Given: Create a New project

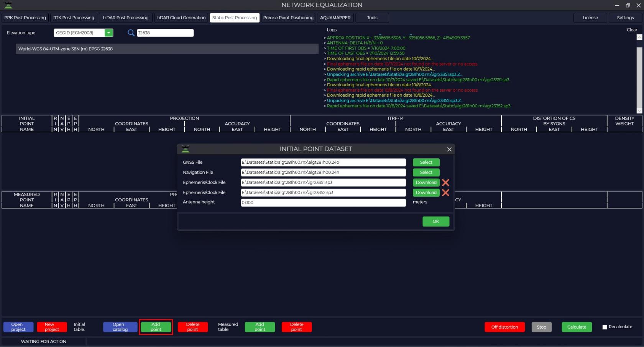Looking at the screenshot, I should [x=52, y=327].
